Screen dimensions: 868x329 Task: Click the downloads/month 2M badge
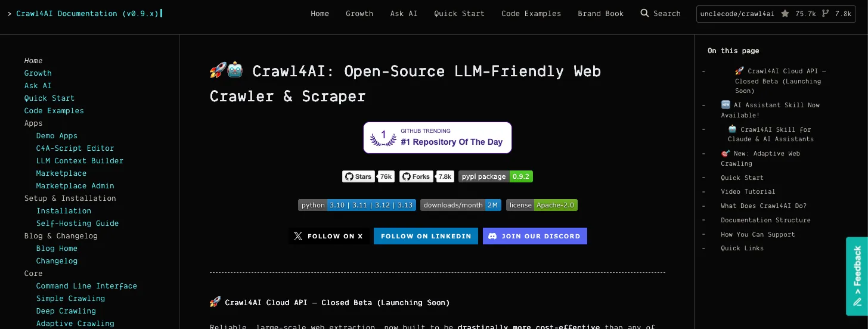click(x=461, y=205)
